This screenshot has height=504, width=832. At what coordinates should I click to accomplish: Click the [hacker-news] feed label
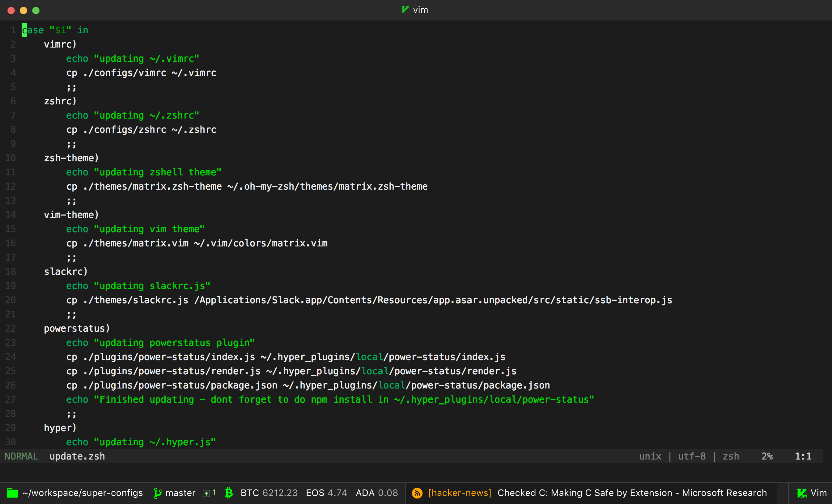(459, 493)
